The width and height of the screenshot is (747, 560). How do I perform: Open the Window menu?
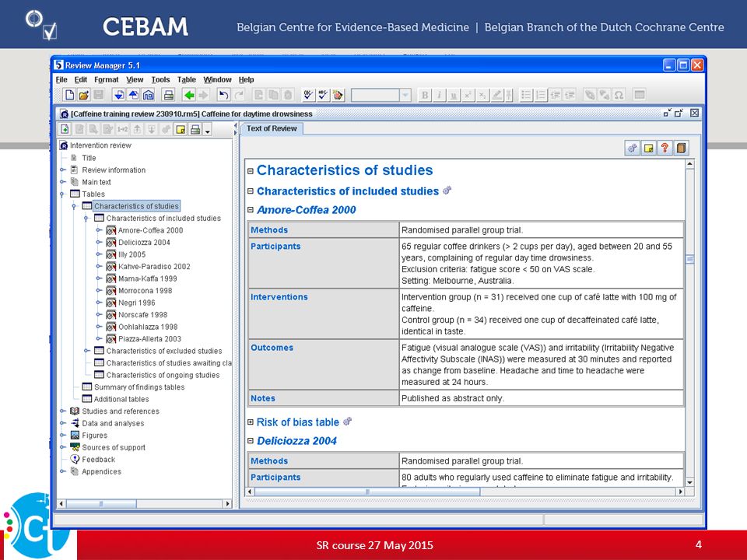pyautogui.click(x=217, y=79)
